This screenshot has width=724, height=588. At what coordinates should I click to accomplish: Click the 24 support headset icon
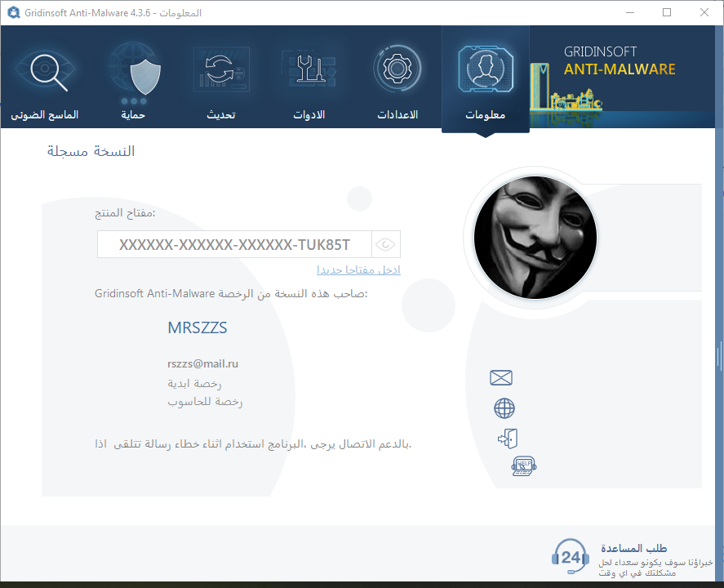pos(571,557)
